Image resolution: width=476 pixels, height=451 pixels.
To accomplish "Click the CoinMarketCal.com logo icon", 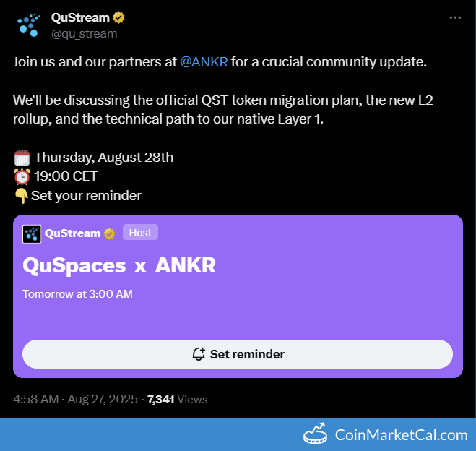I will coord(316,434).
